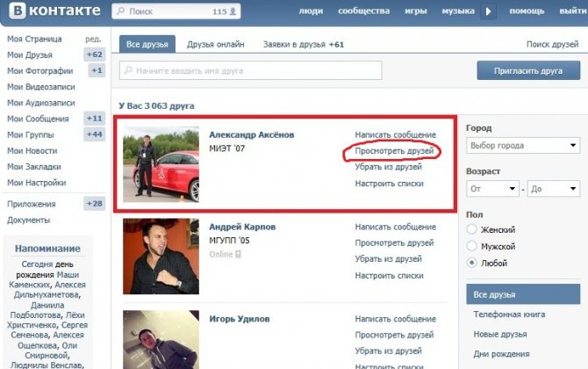Open Мои Фотографии in sidebar

pos(40,70)
